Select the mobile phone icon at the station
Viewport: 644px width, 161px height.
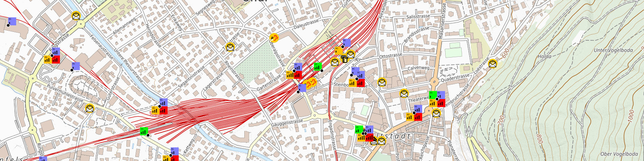click(x=344, y=60)
